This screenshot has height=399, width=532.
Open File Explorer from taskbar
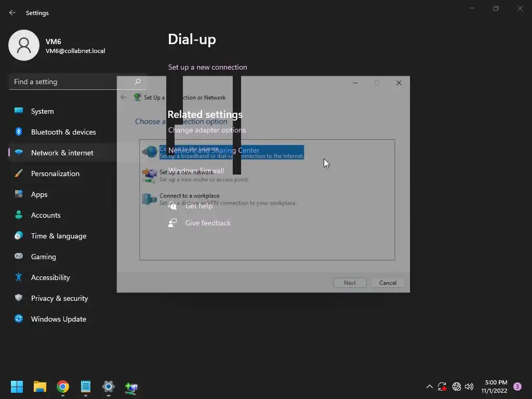(39, 387)
